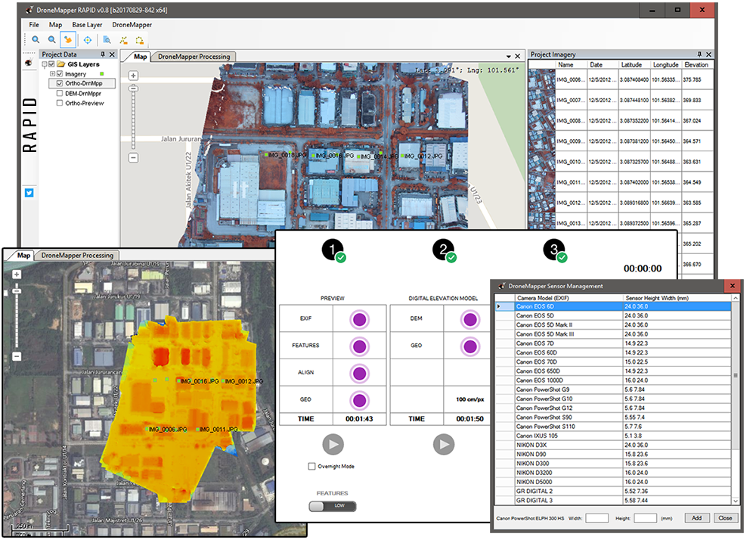This screenshot has height=540, width=756.
Task: Click the purple EXIF status indicator
Action: tap(359, 319)
